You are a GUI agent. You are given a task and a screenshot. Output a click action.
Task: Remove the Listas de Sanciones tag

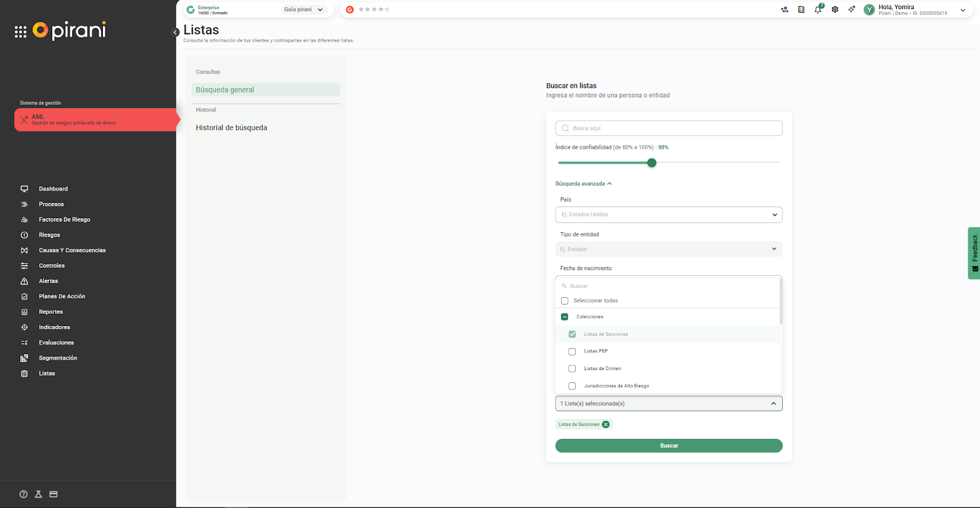tap(606, 425)
